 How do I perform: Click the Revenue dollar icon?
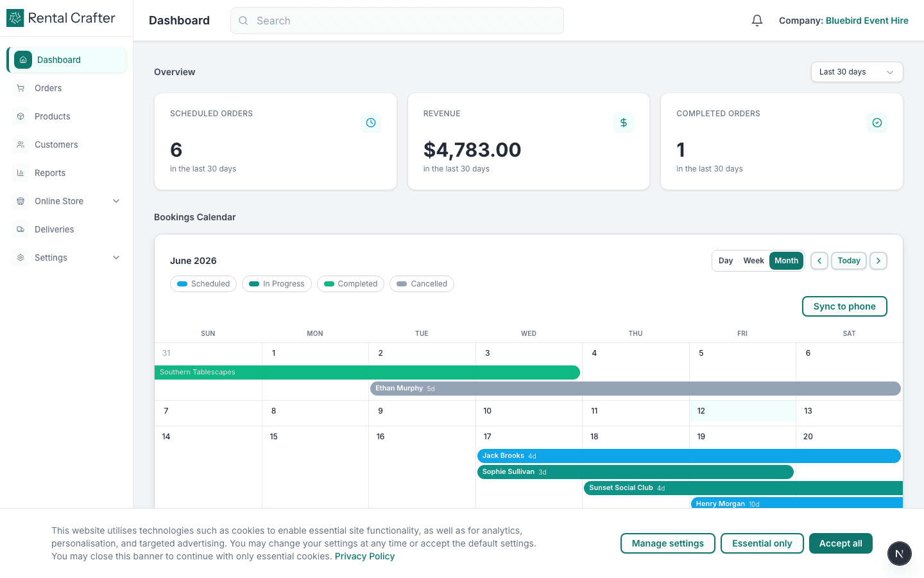(x=624, y=123)
